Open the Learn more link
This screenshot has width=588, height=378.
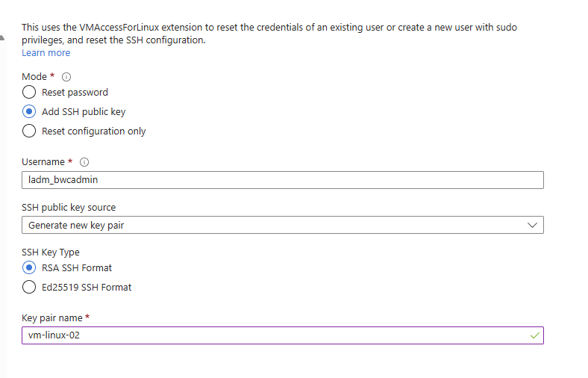46,53
